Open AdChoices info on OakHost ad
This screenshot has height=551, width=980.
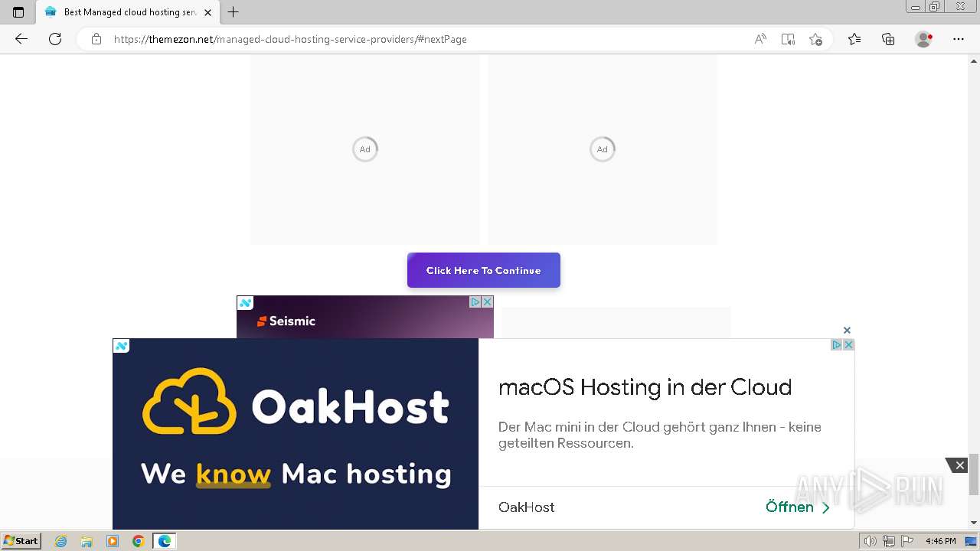click(x=837, y=345)
